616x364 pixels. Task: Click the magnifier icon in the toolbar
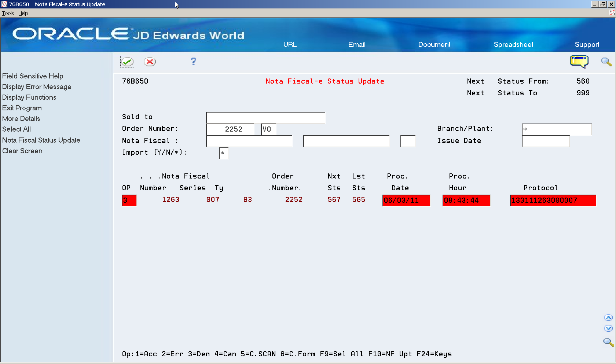(x=606, y=62)
